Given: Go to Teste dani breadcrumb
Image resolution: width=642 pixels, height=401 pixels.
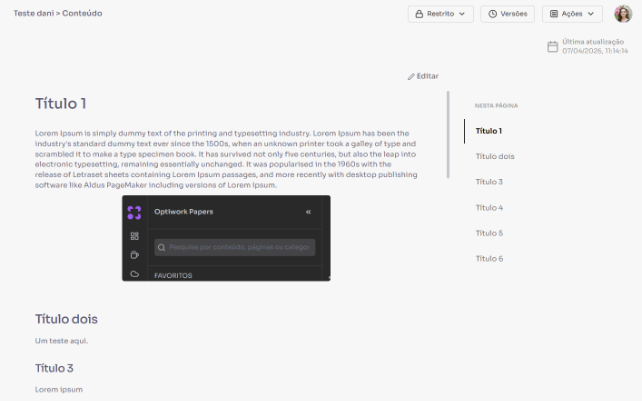Looking at the screenshot, I should 34,13.
